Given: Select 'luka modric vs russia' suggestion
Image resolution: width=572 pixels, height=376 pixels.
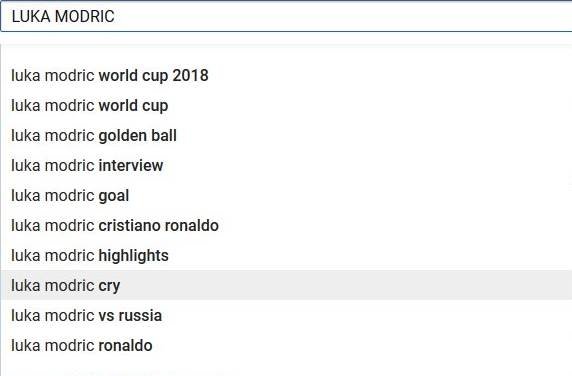Looking at the screenshot, I should (286, 315).
